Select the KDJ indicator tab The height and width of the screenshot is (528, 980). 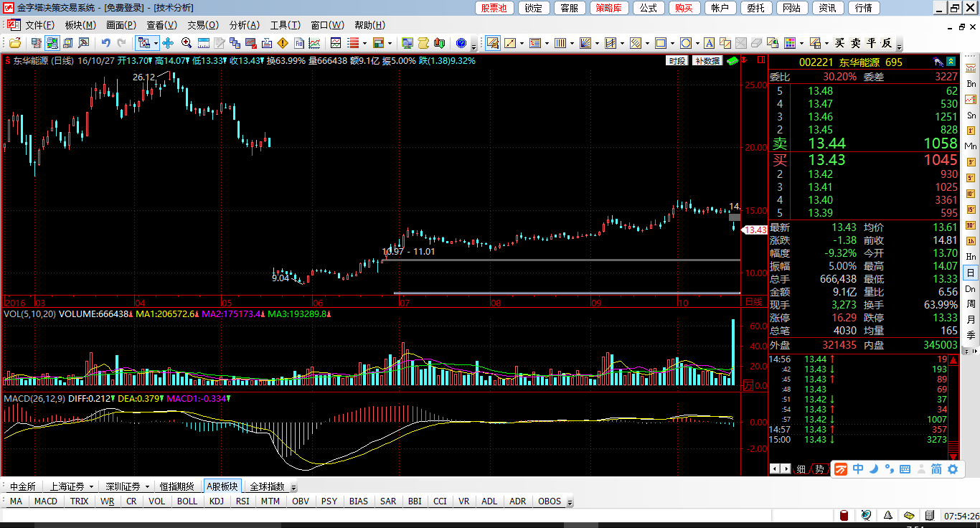(216, 501)
